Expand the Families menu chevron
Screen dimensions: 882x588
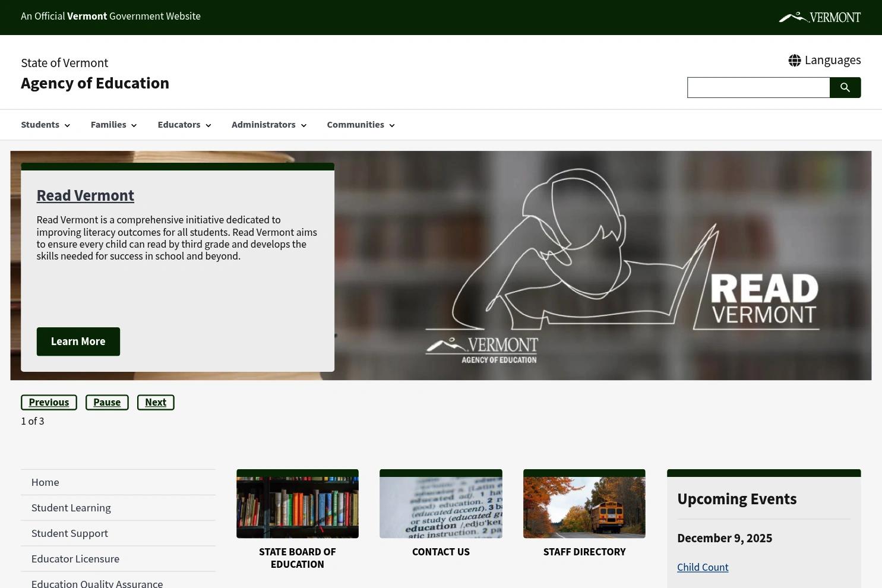click(x=134, y=125)
